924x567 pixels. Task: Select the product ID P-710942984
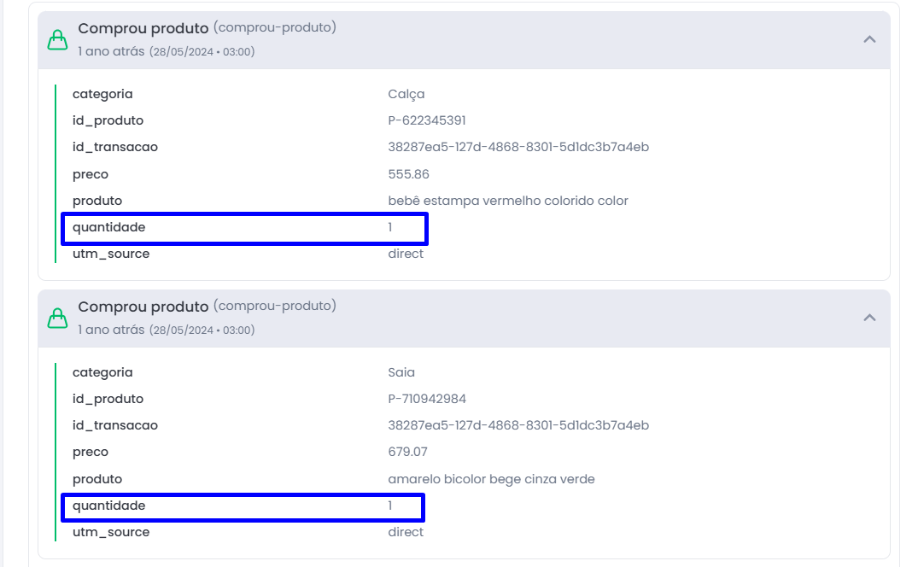pos(427,399)
